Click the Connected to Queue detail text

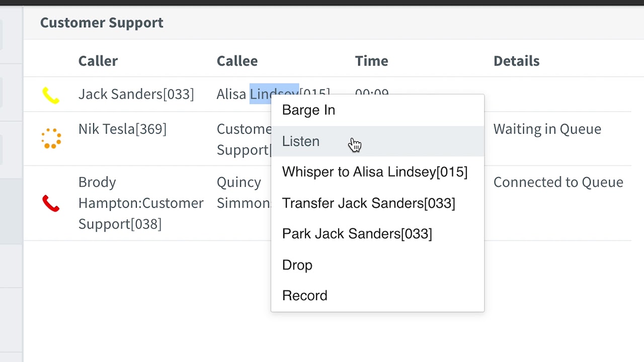click(x=558, y=182)
